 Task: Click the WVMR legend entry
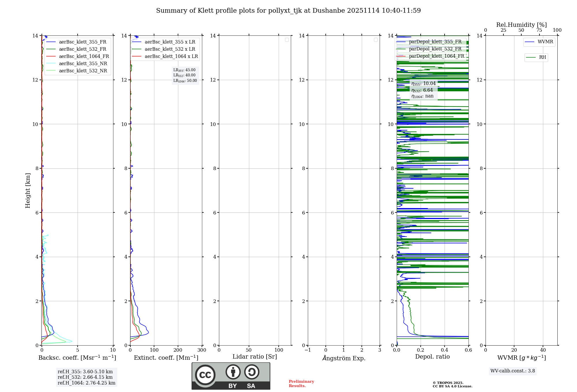(545, 42)
